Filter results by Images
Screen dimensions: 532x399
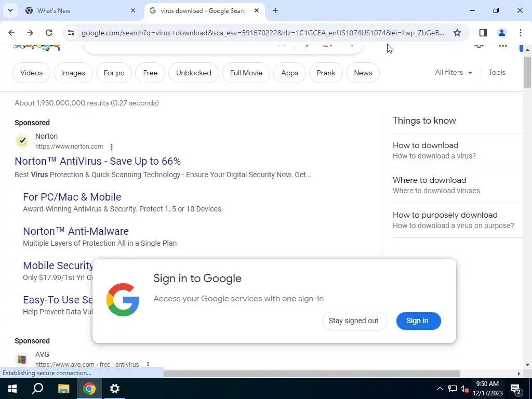pos(73,73)
